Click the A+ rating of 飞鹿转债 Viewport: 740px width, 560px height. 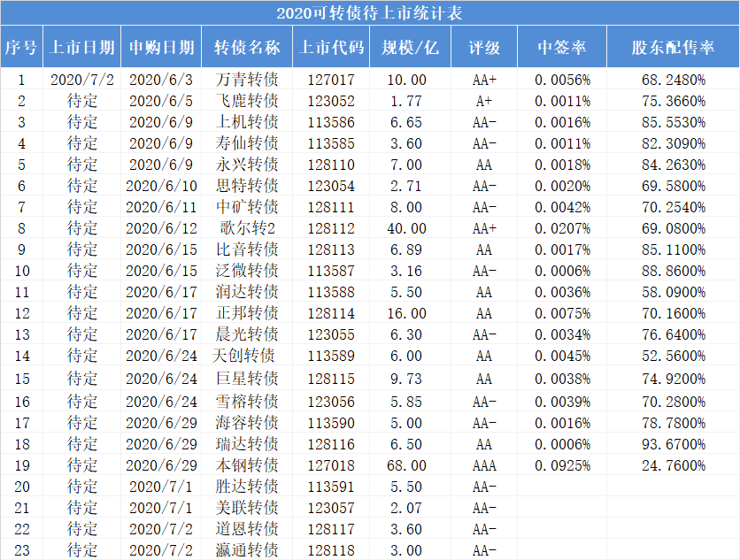coord(484,101)
